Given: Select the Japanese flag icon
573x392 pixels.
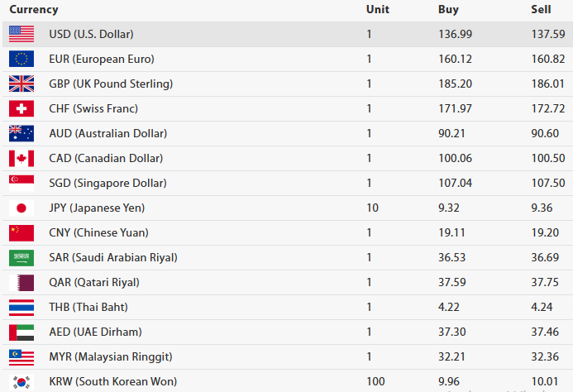Looking at the screenshot, I should [x=21, y=208].
